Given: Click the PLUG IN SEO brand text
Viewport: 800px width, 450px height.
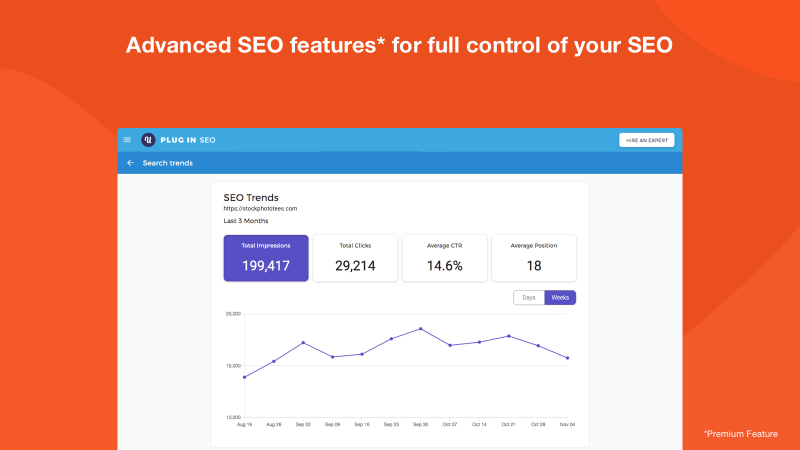Looking at the screenshot, I should click(x=188, y=140).
